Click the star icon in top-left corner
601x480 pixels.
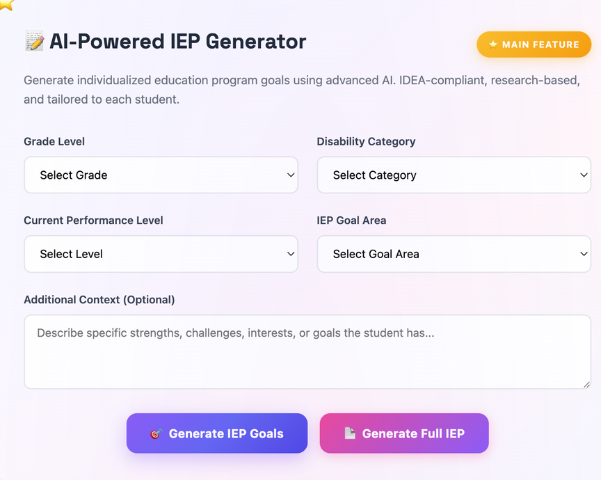click(6, 4)
